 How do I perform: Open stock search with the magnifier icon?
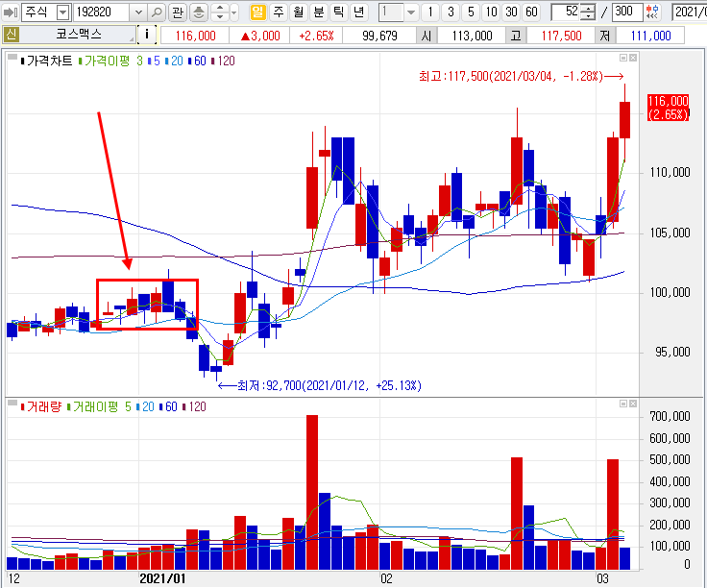pos(157,12)
